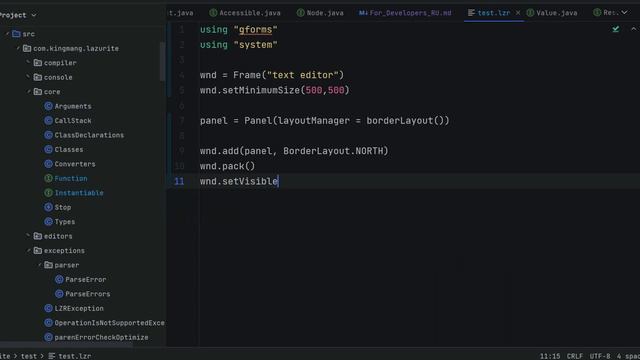Collapse inspections widget arrow at editor top
Screen dimensions: 640x360
(x=633, y=29)
